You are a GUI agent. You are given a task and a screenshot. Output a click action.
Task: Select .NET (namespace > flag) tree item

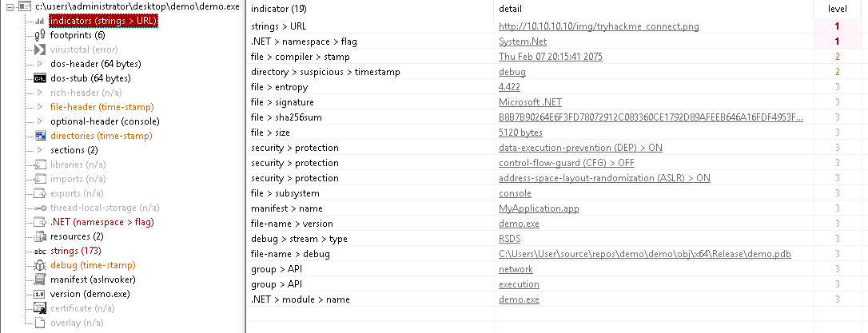tap(102, 222)
